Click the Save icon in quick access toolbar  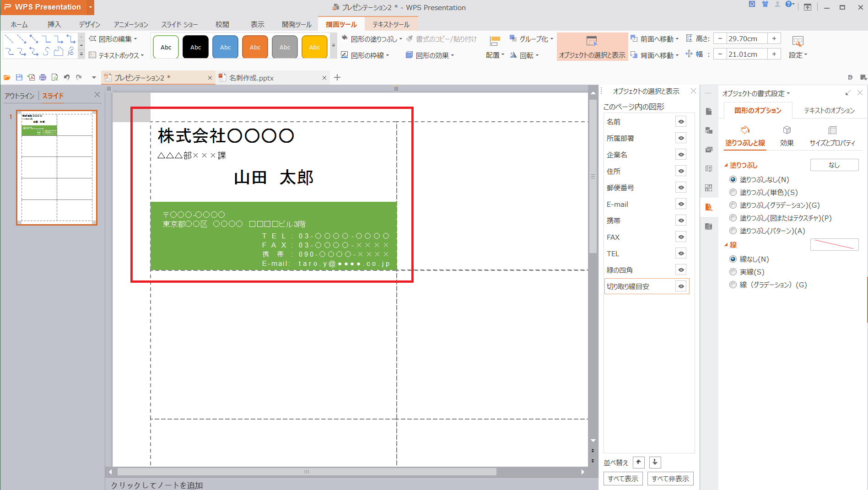pyautogui.click(x=19, y=77)
